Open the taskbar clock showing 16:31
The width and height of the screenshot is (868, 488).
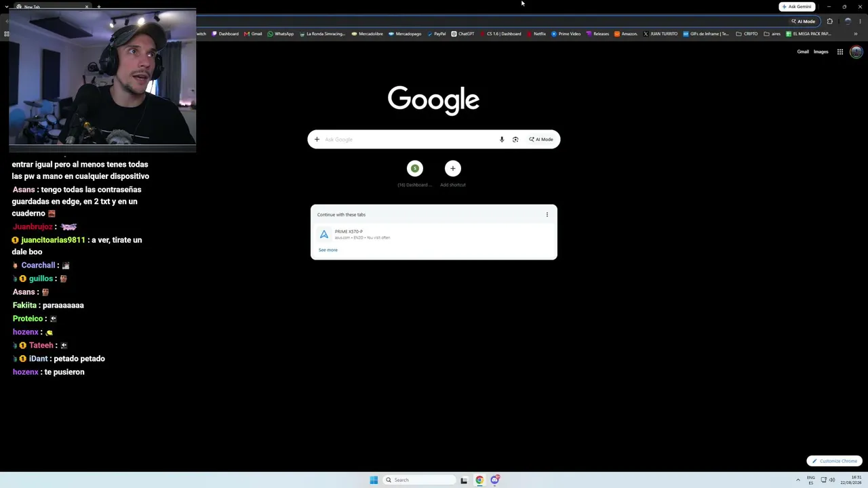[x=852, y=480]
